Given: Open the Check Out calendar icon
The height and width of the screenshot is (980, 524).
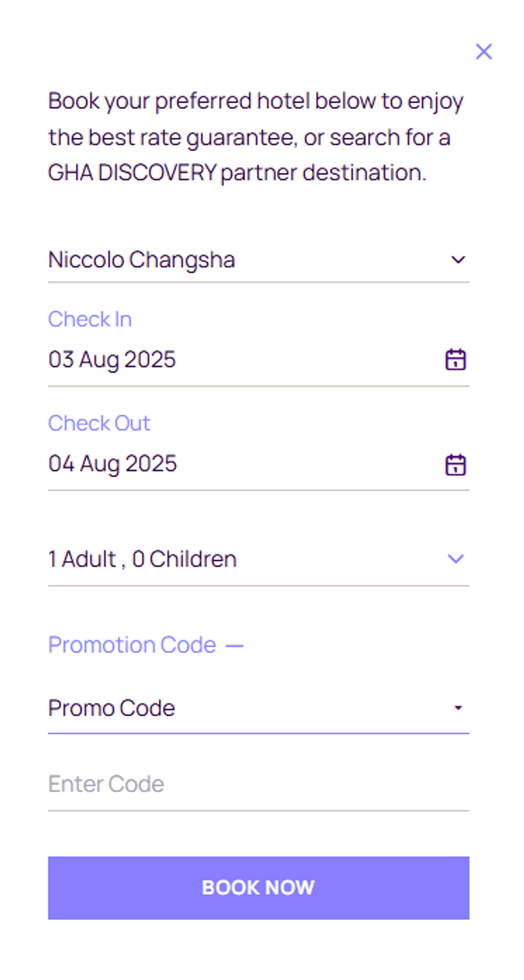Looking at the screenshot, I should (x=455, y=464).
